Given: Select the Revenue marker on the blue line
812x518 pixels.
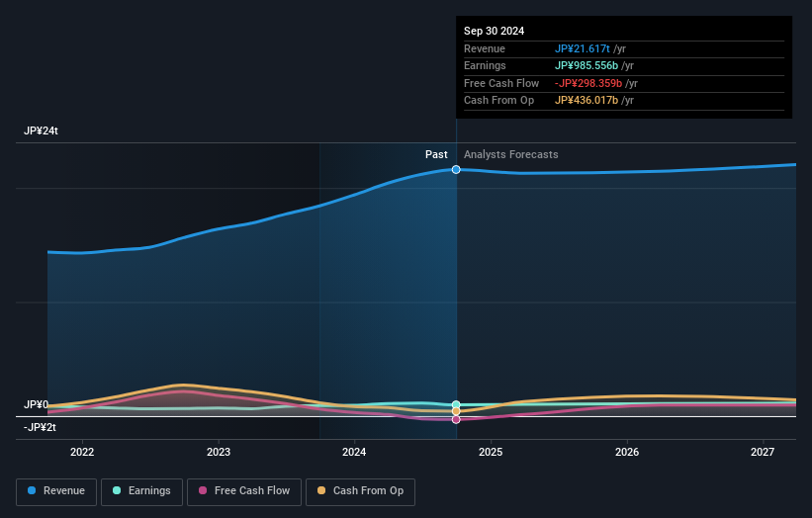Looking at the screenshot, I should point(456,170).
